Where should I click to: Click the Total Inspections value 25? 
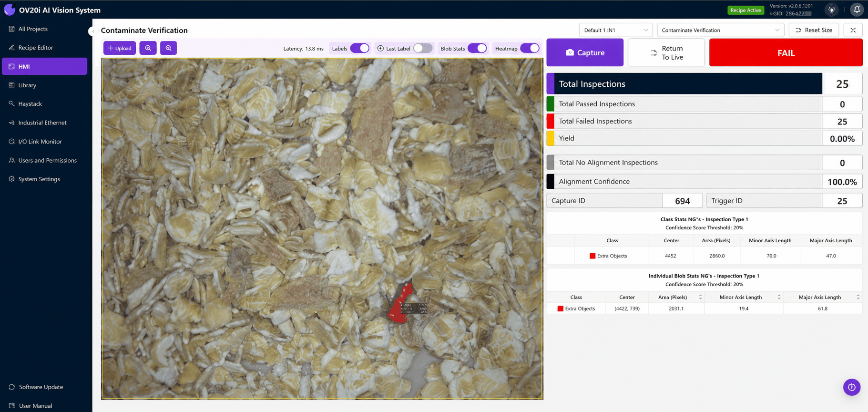842,84
